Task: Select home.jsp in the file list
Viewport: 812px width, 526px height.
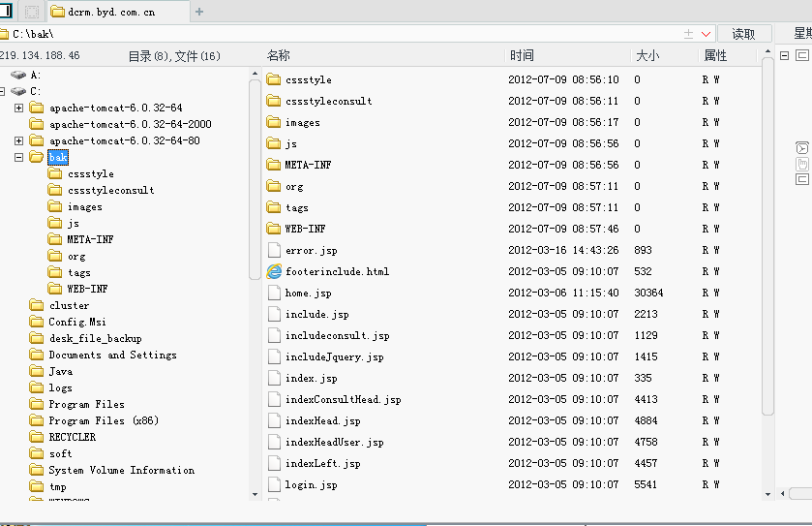Action: point(308,293)
